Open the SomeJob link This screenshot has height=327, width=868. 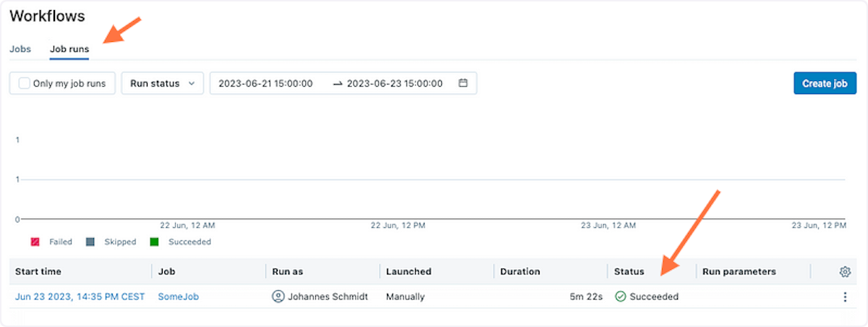pos(178,297)
